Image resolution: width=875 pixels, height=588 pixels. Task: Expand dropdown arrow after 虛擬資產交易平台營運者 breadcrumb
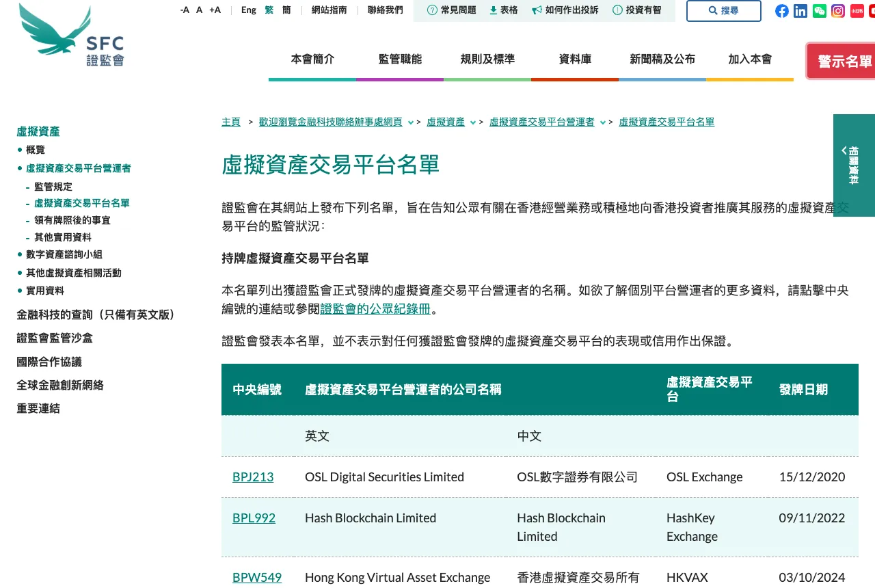pyautogui.click(x=602, y=122)
